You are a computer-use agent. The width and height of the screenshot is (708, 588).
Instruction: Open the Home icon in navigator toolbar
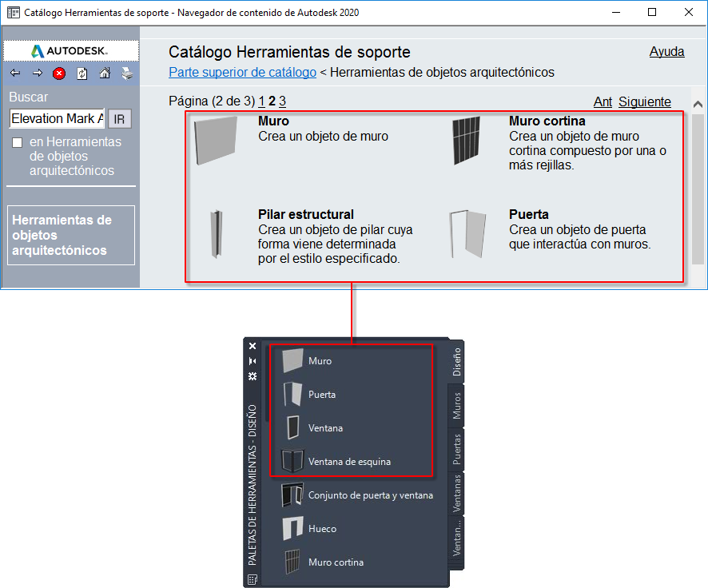(x=105, y=73)
